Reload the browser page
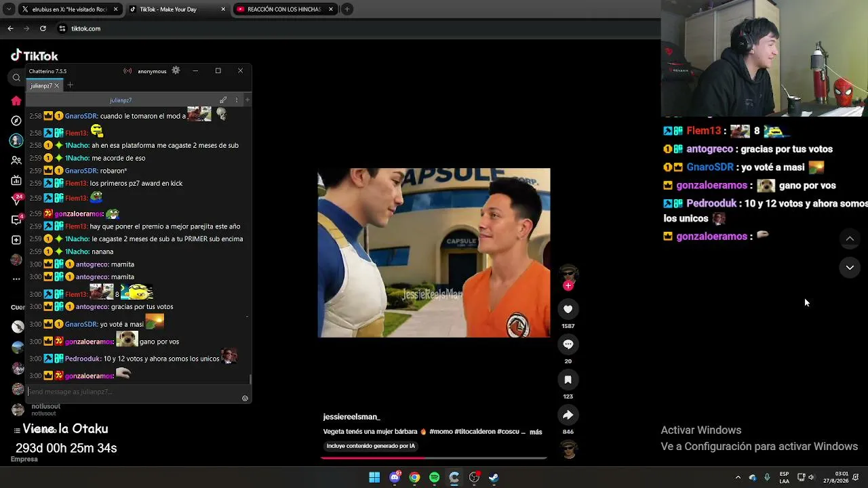Viewport: 868px width, 488px height. pyautogui.click(x=43, y=28)
